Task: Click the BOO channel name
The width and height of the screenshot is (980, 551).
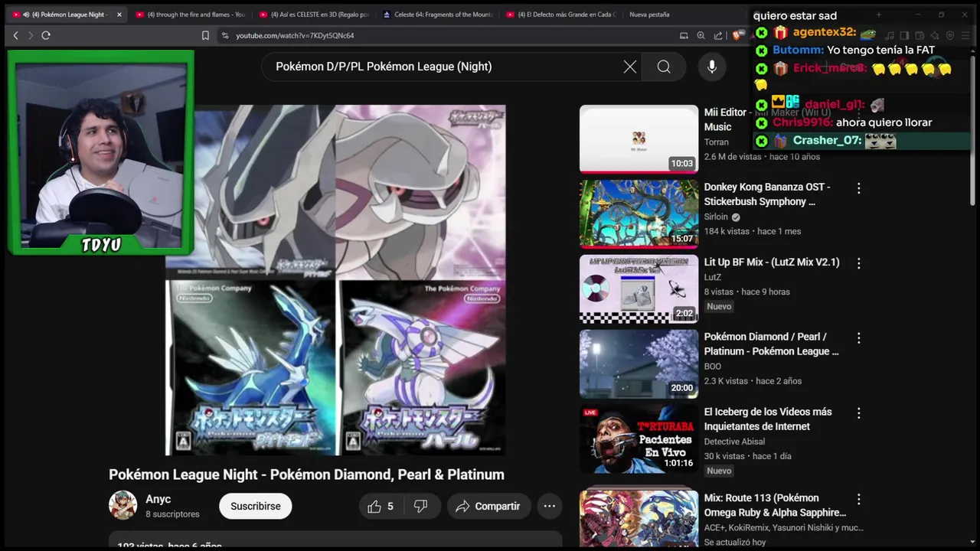Action: (x=713, y=367)
